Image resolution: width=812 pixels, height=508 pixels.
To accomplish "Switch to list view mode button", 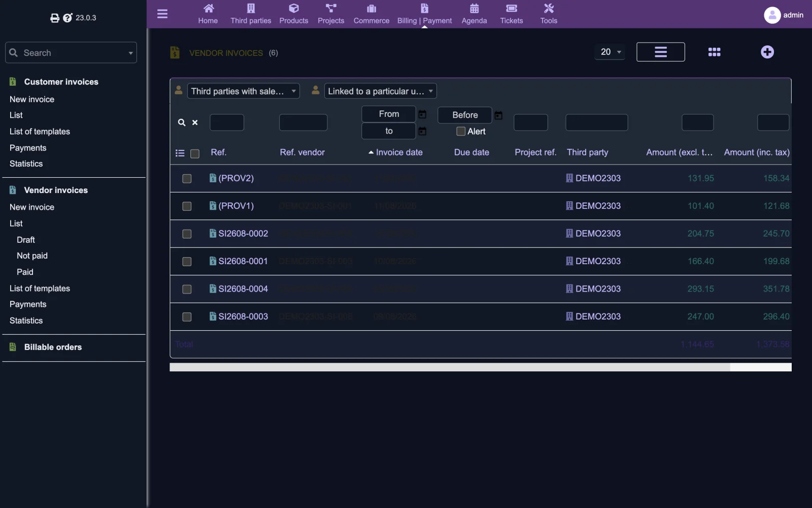I will [661, 52].
